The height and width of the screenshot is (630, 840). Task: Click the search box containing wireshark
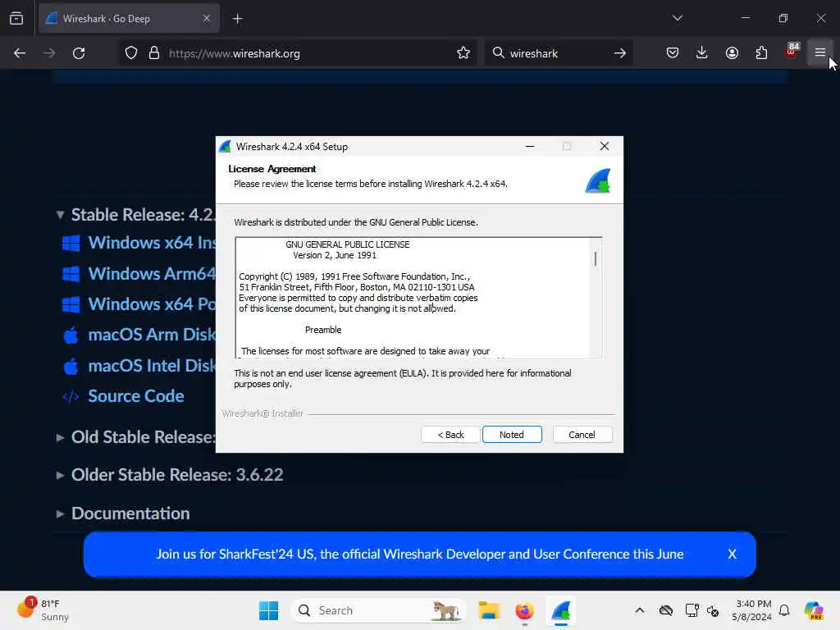click(x=557, y=53)
